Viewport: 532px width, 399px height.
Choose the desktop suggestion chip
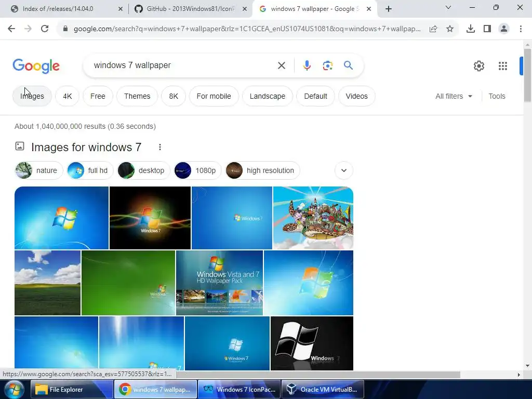click(x=143, y=170)
